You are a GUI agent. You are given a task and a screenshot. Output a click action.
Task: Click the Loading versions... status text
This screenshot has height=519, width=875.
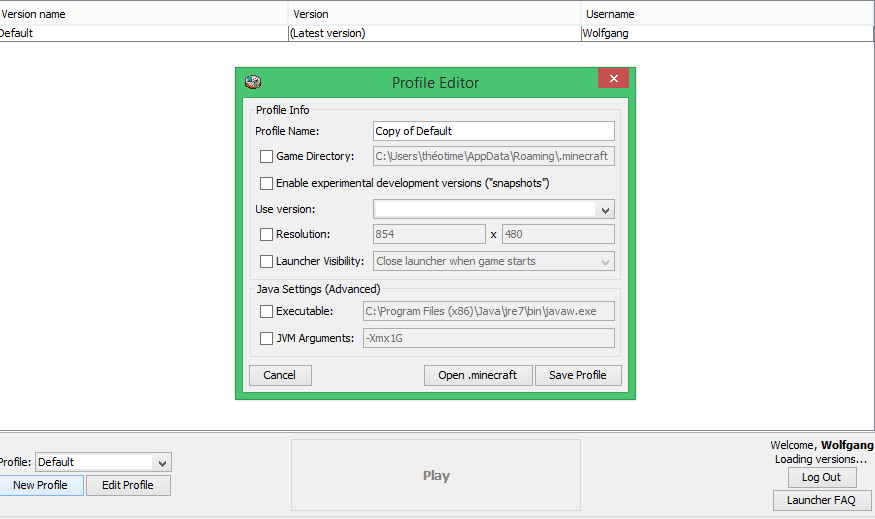pos(821,459)
